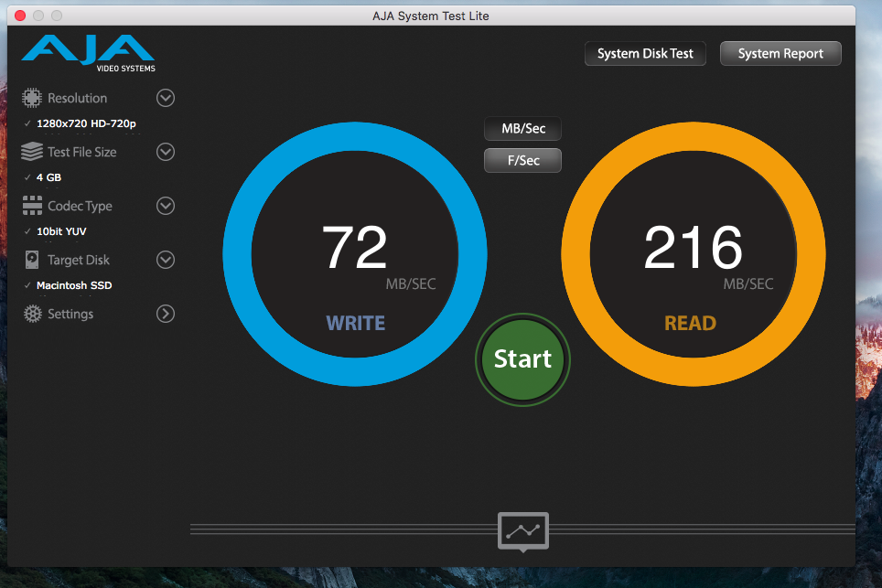
Task: Click the AJA System Test Lite window title
Action: (431, 16)
